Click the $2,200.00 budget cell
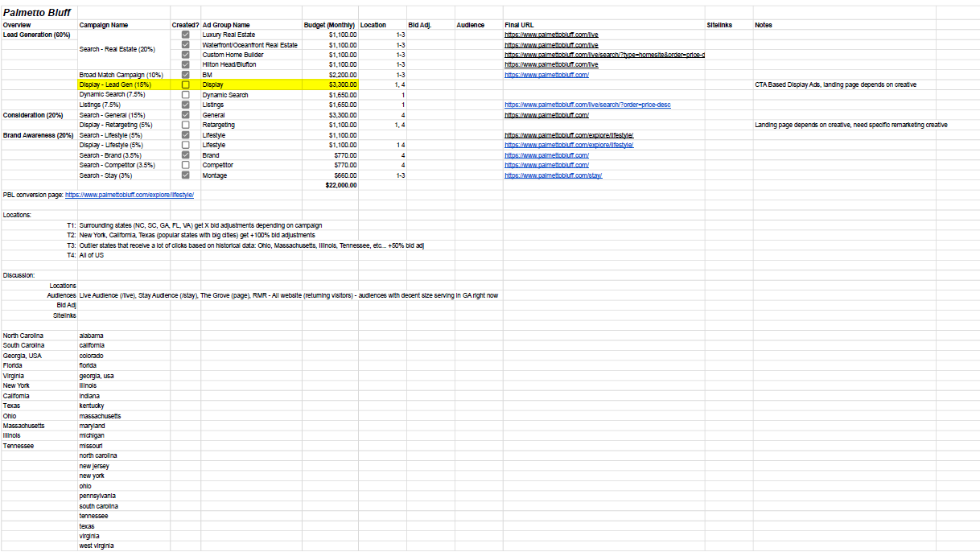This screenshot has width=980, height=552. 330,75
